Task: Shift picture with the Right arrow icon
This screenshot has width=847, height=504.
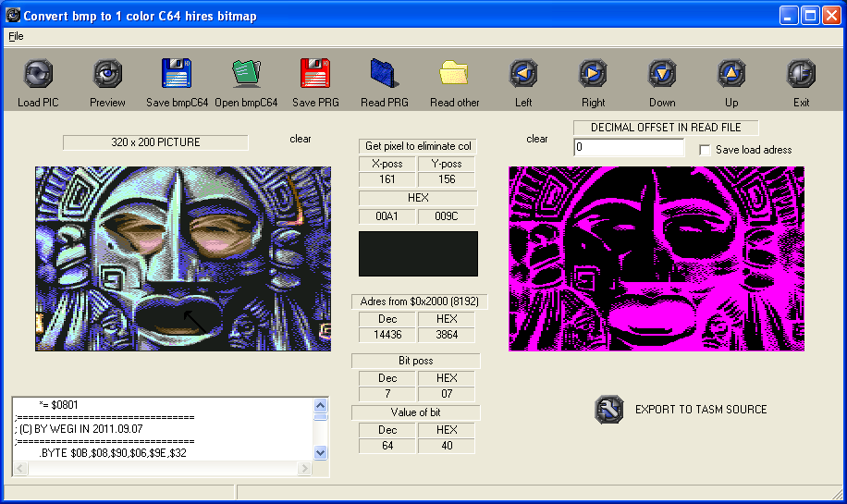Action: click(x=593, y=74)
